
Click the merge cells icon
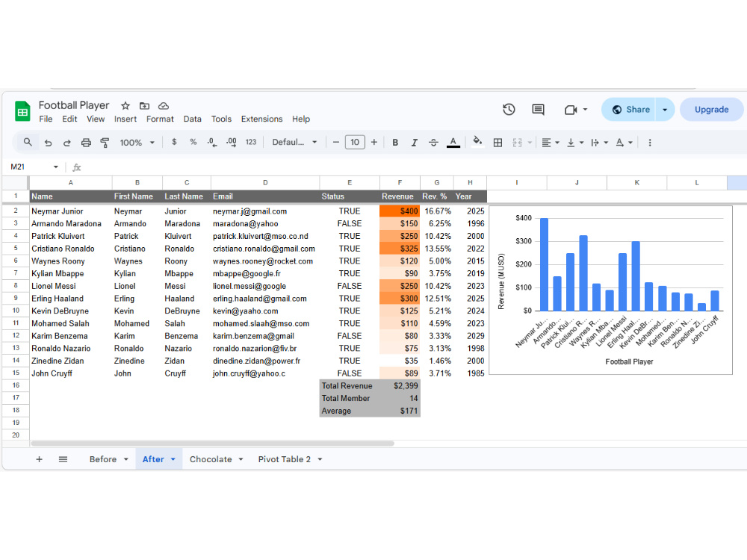point(518,143)
